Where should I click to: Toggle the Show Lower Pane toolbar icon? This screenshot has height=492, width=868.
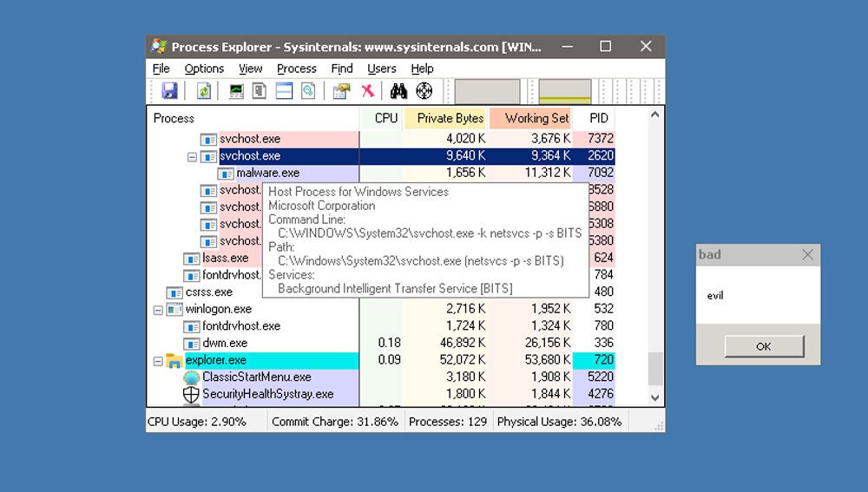point(284,91)
